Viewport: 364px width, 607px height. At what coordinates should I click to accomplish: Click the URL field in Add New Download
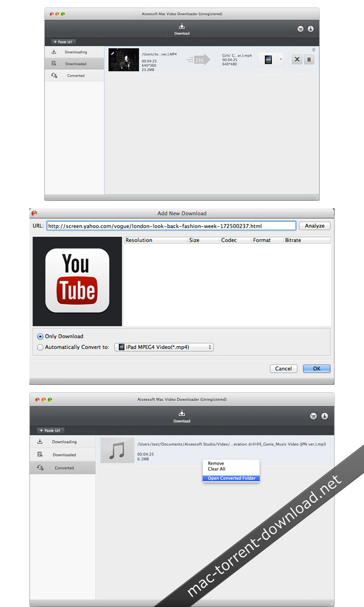click(x=171, y=226)
